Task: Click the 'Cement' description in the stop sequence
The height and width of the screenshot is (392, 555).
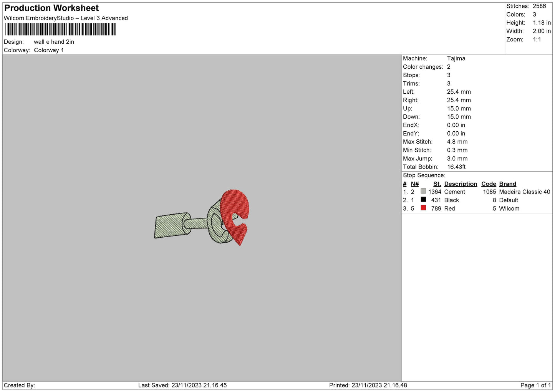Action: pyautogui.click(x=455, y=192)
